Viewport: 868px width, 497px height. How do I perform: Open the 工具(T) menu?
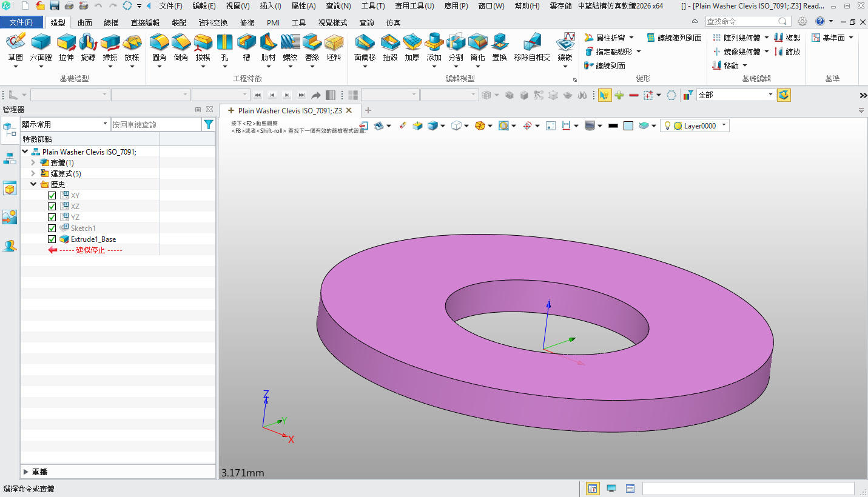(x=373, y=6)
